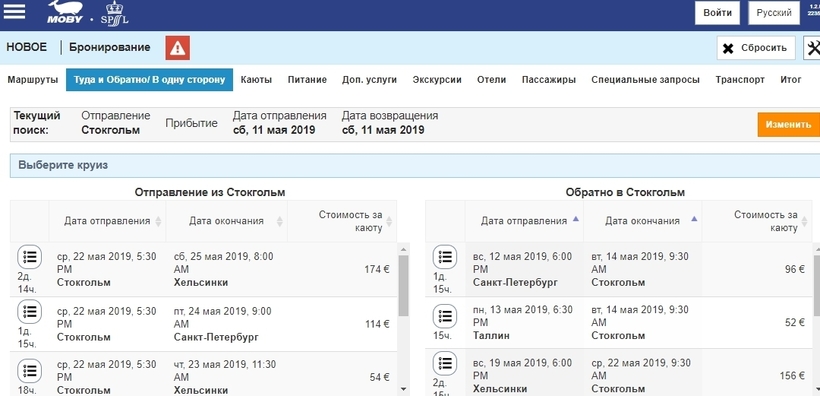Open the Пассажиры tab
This screenshot has width=820, height=396.
pyautogui.click(x=549, y=80)
